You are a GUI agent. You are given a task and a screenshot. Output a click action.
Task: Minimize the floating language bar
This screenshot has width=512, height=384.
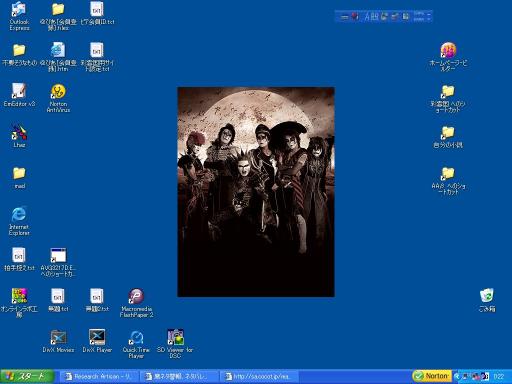429,13
